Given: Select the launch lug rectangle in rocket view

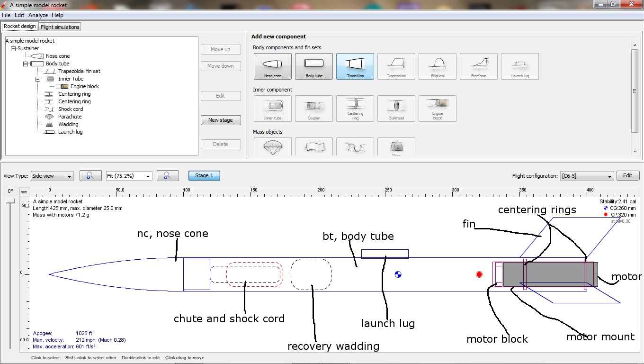Looking at the screenshot, I should [x=385, y=254].
